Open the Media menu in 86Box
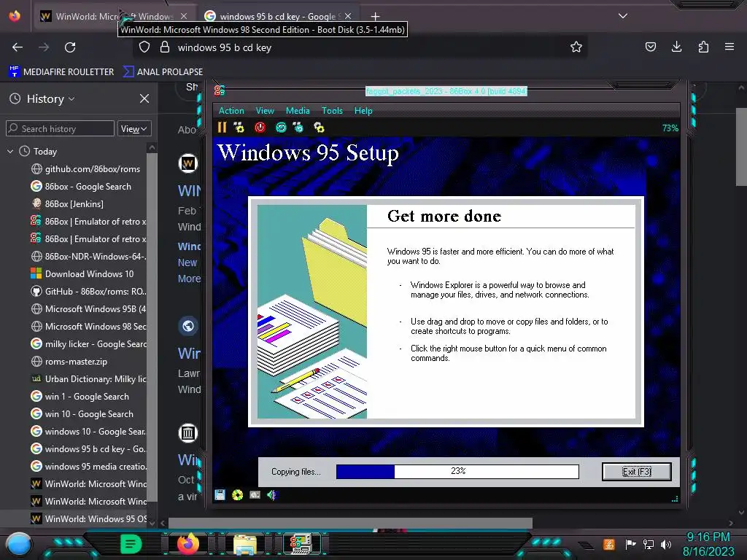 pos(298,111)
